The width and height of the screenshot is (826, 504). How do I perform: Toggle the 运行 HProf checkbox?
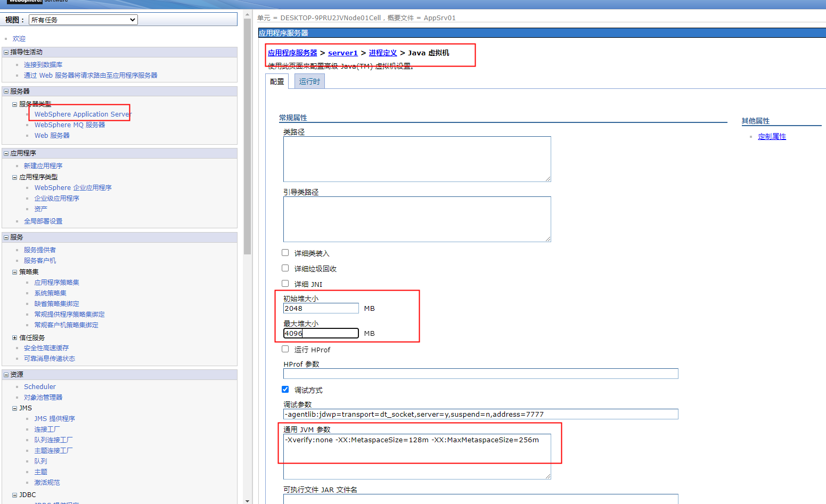click(x=285, y=349)
